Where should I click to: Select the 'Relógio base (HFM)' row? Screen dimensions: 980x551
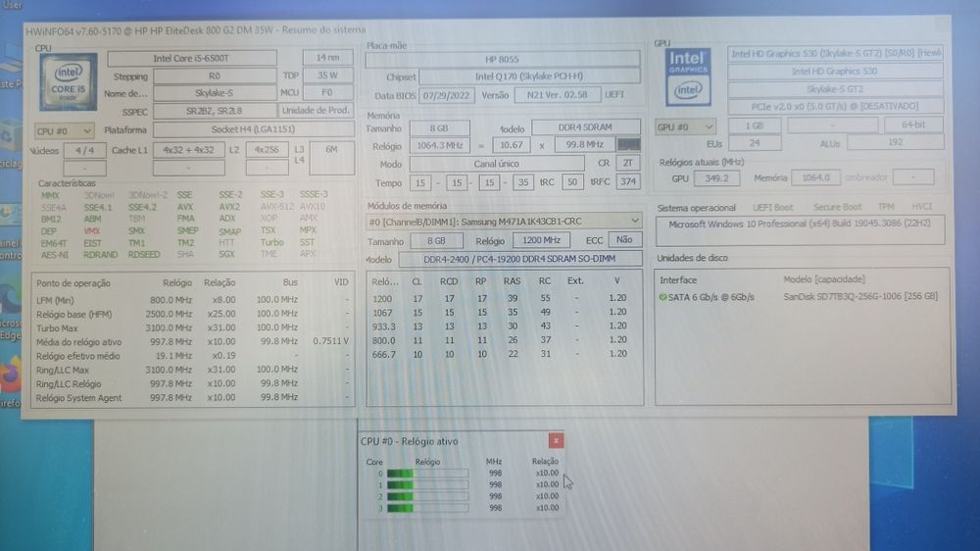click(x=192, y=314)
